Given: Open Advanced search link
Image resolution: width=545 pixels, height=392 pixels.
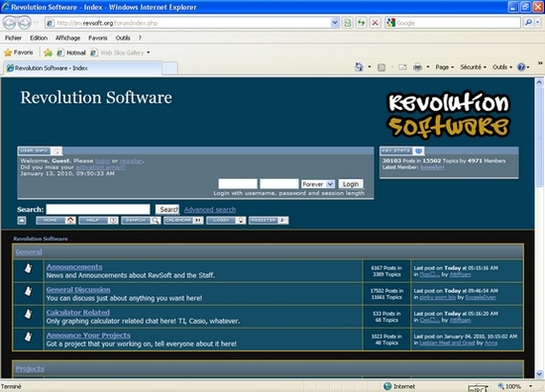Looking at the screenshot, I should [210, 210].
